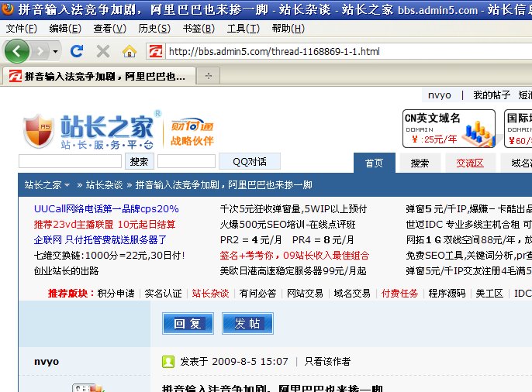
Task: Open the 历史(S) menu
Action: click(x=154, y=29)
